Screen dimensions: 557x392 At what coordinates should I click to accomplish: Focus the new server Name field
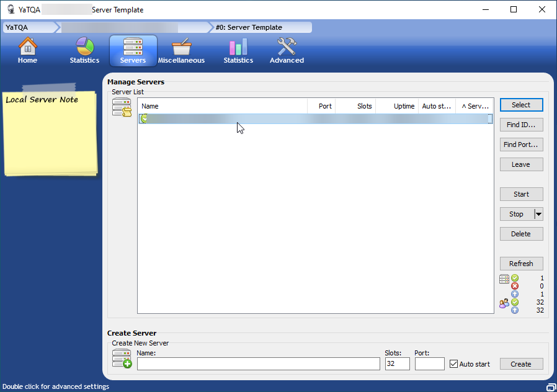point(258,364)
